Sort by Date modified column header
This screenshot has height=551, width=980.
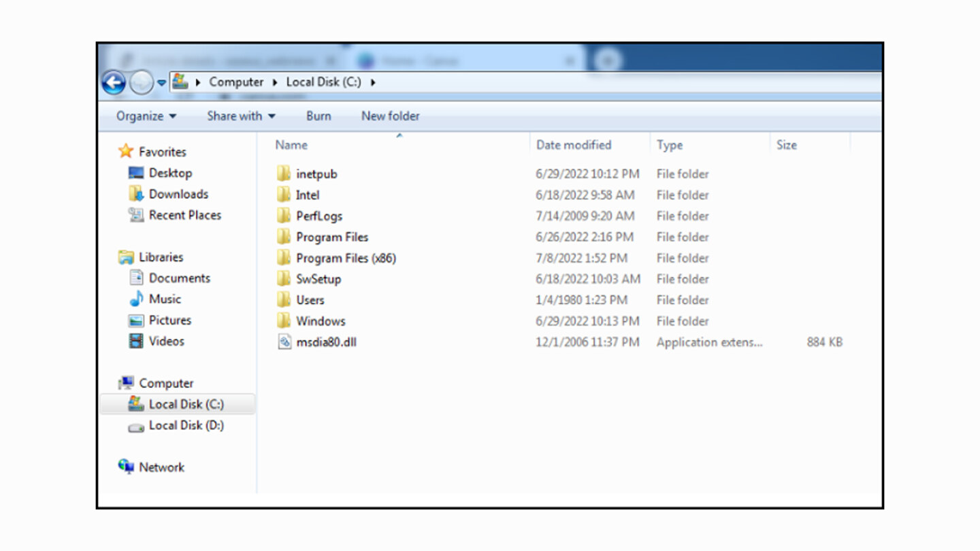click(x=574, y=145)
